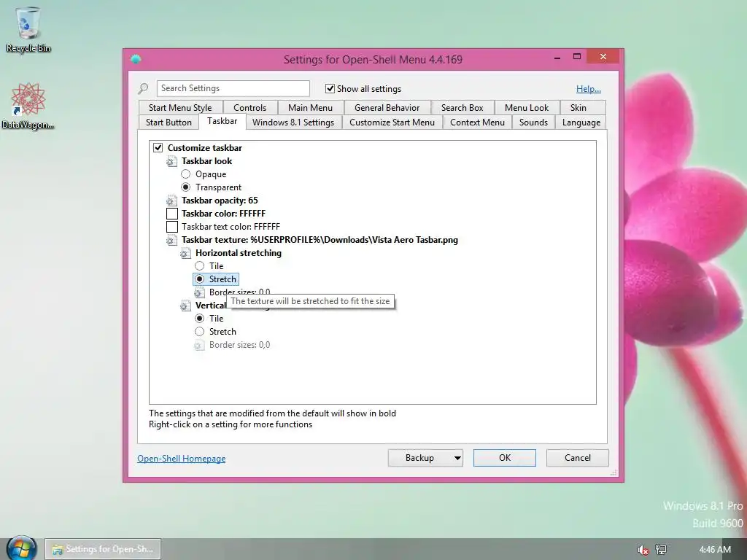The width and height of the screenshot is (747, 560).
Task: Close the Open-Shell settings window
Action: tap(603, 57)
